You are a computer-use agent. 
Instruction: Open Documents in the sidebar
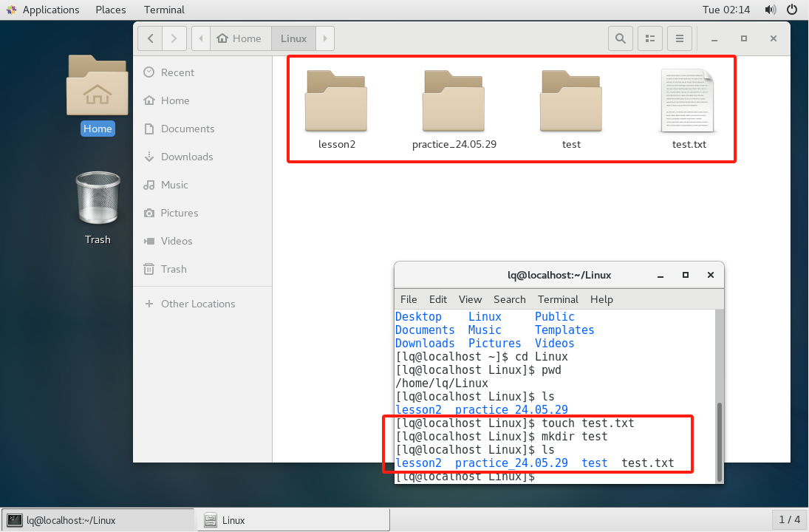(202, 129)
